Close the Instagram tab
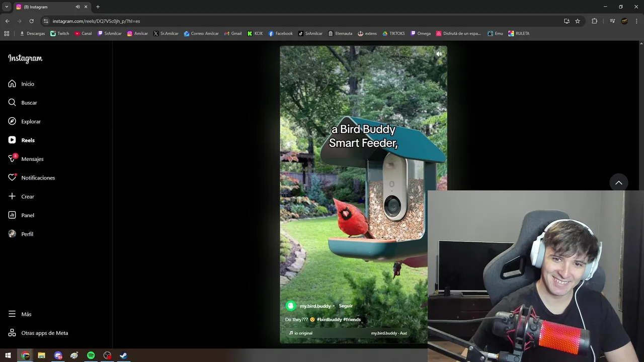Viewport: 644px width, 362px height. [x=86, y=7]
